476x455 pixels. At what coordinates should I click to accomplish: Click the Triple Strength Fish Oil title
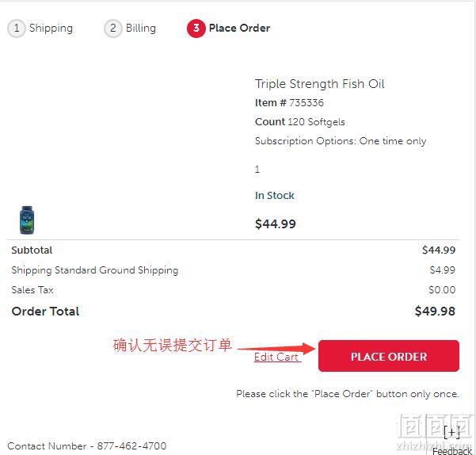(x=320, y=83)
